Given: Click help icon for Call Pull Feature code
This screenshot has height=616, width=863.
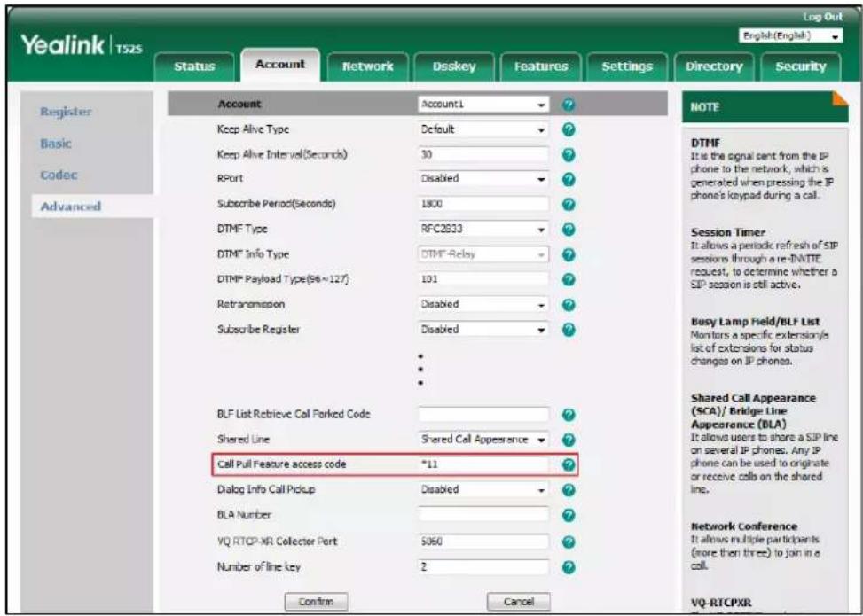Looking at the screenshot, I should [569, 465].
